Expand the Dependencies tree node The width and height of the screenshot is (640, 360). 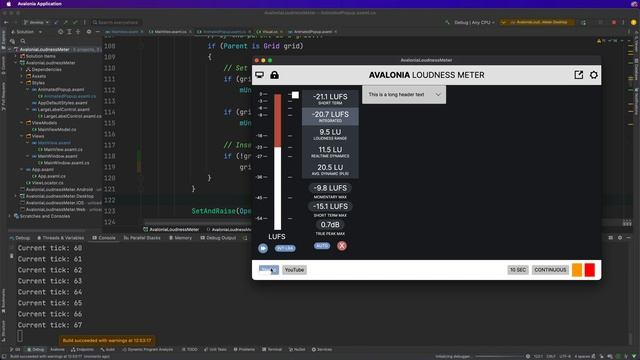coord(22,70)
